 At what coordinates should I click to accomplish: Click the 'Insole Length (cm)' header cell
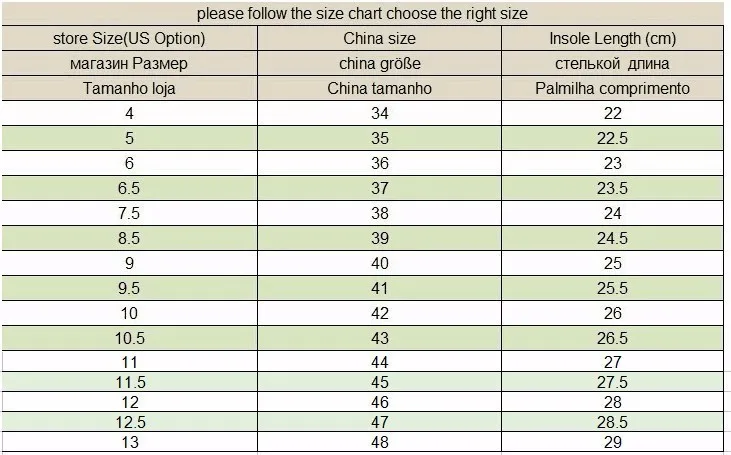613,38
